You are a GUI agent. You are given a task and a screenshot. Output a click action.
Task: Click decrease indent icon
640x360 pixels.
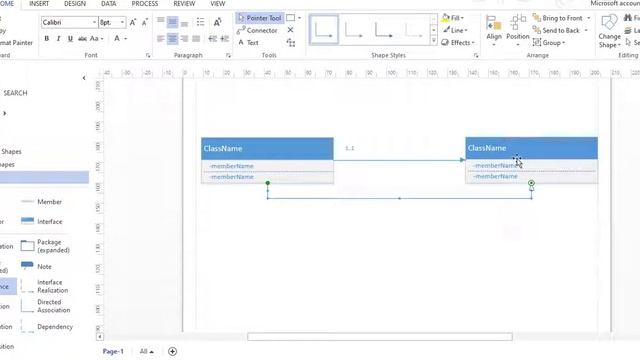tap(213, 39)
